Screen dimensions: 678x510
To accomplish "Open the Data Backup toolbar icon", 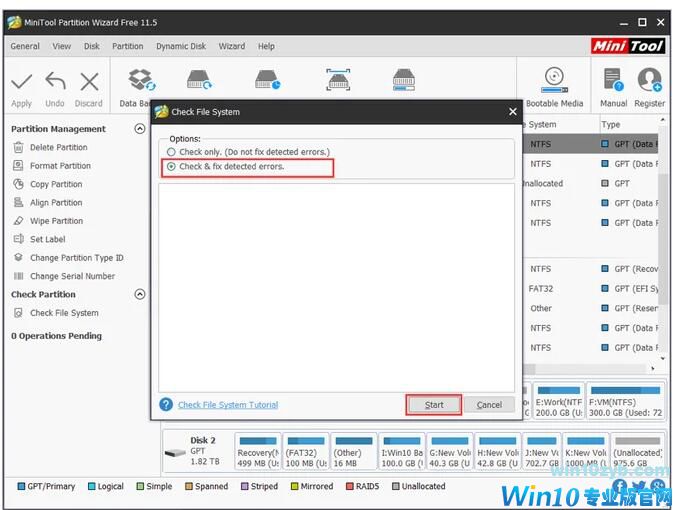I will (141, 80).
